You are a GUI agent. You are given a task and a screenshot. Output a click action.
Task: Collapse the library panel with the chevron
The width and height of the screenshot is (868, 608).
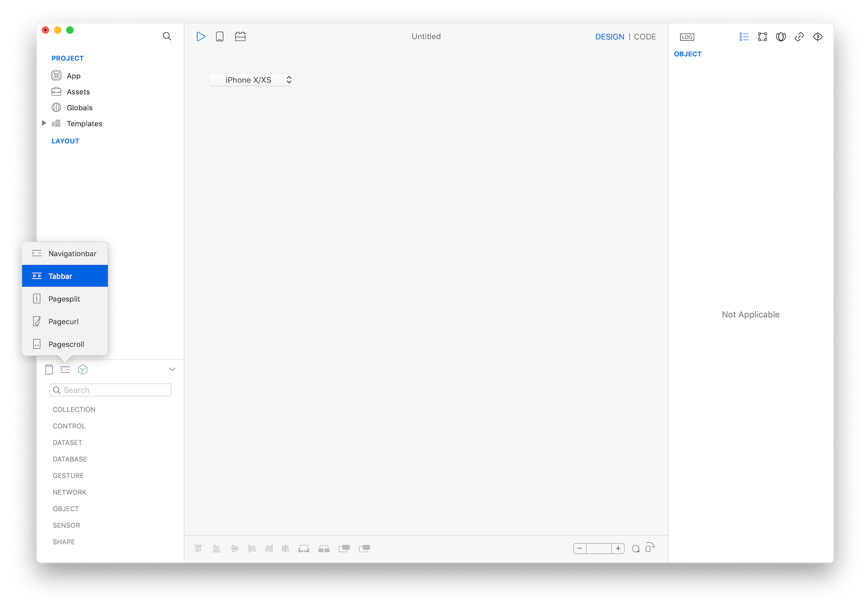coord(172,369)
